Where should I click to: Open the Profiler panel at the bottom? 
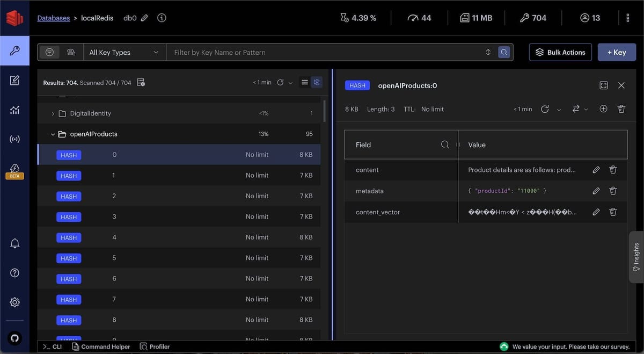pyautogui.click(x=155, y=346)
